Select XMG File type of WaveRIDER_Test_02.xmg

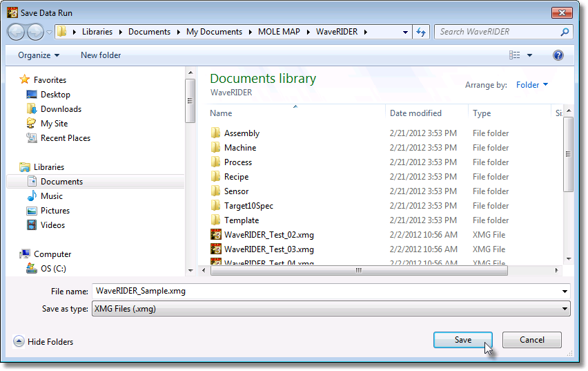pos(489,235)
